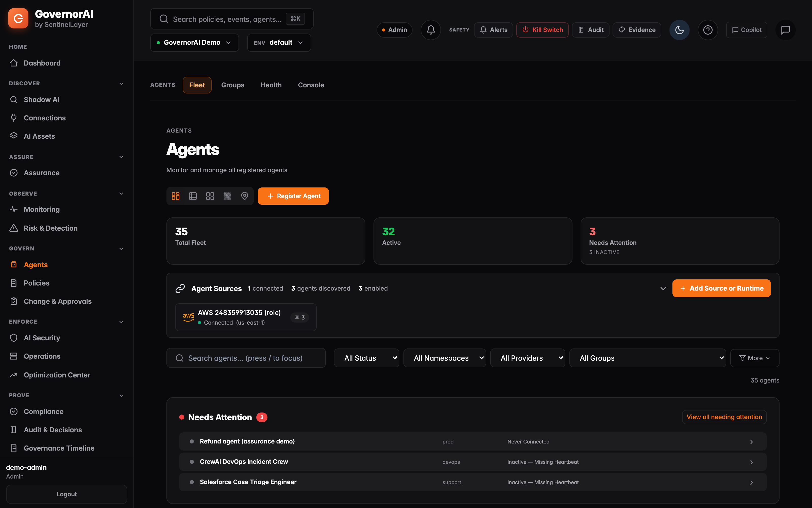
Task: Open the All Providers filter dropdown
Action: point(528,358)
